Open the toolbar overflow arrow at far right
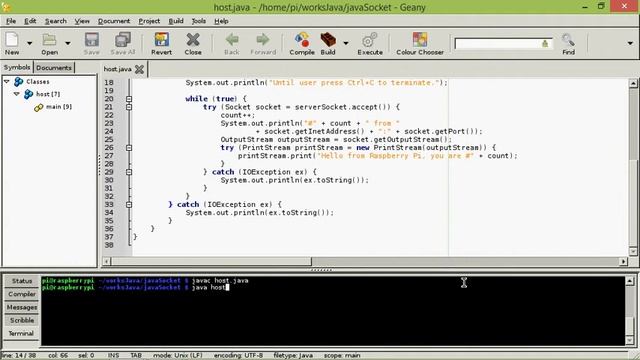Screen dimensions: 640x360 630,43
